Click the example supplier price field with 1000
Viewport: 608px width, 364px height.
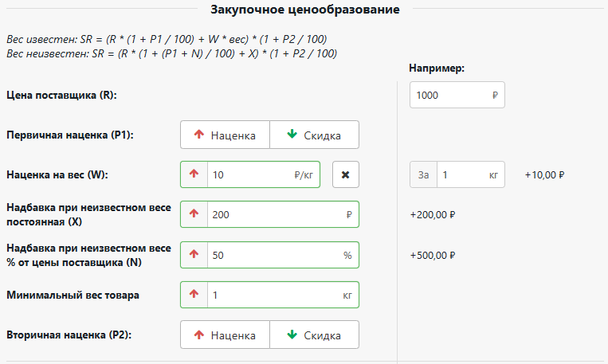tap(450, 96)
